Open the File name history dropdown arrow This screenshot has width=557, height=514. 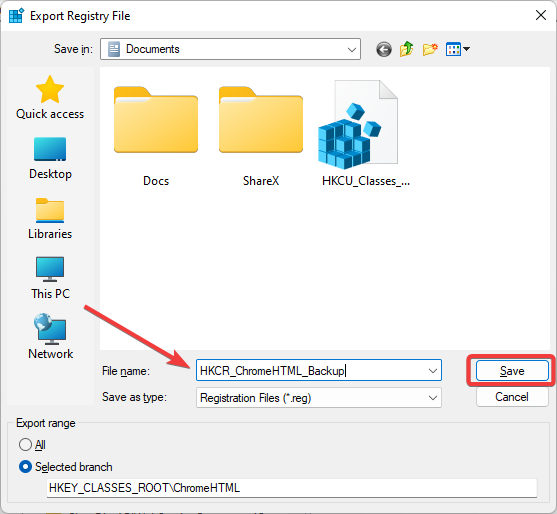pos(433,371)
